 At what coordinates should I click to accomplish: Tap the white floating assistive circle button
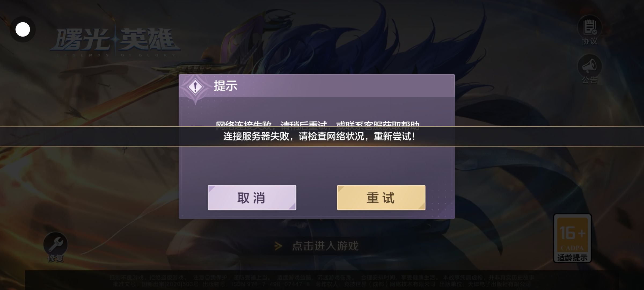23,30
